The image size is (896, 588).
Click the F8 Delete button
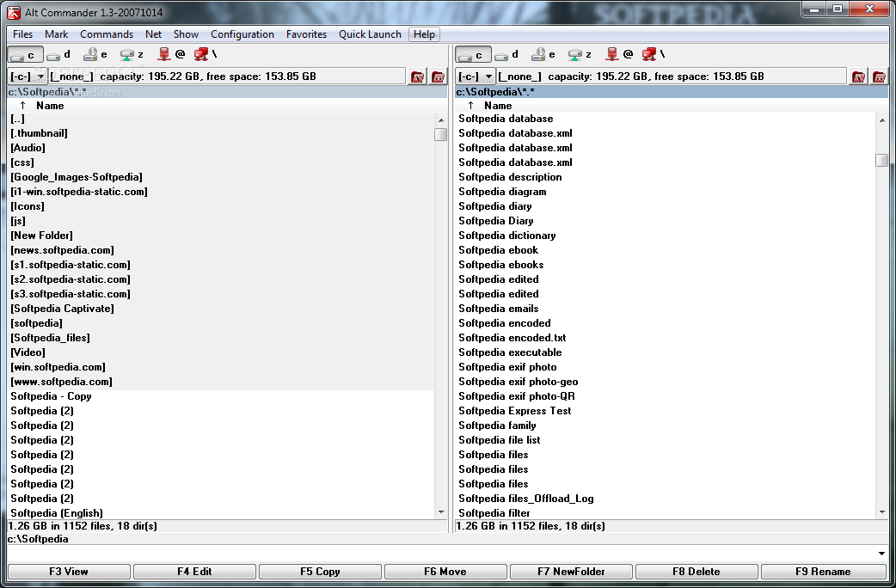(696, 572)
